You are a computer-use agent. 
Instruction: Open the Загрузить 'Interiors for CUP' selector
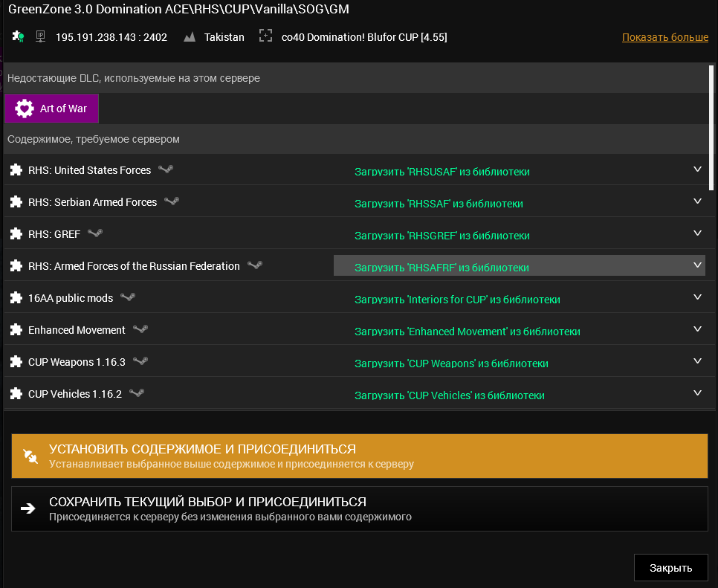click(x=520, y=298)
